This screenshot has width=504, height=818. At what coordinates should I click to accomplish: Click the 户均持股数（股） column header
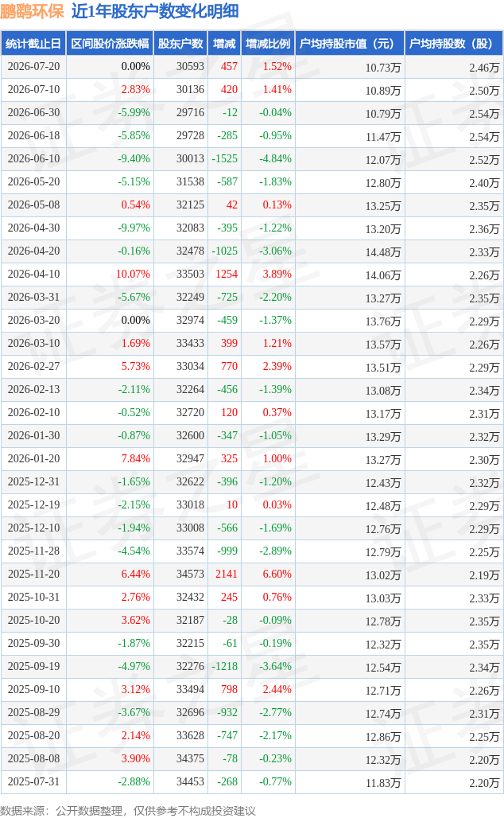click(x=454, y=44)
